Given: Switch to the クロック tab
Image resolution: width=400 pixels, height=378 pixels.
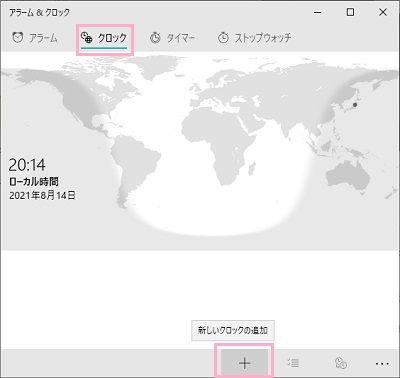Looking at the screenshot, I should pyautogui.click(x=104, y=38).
